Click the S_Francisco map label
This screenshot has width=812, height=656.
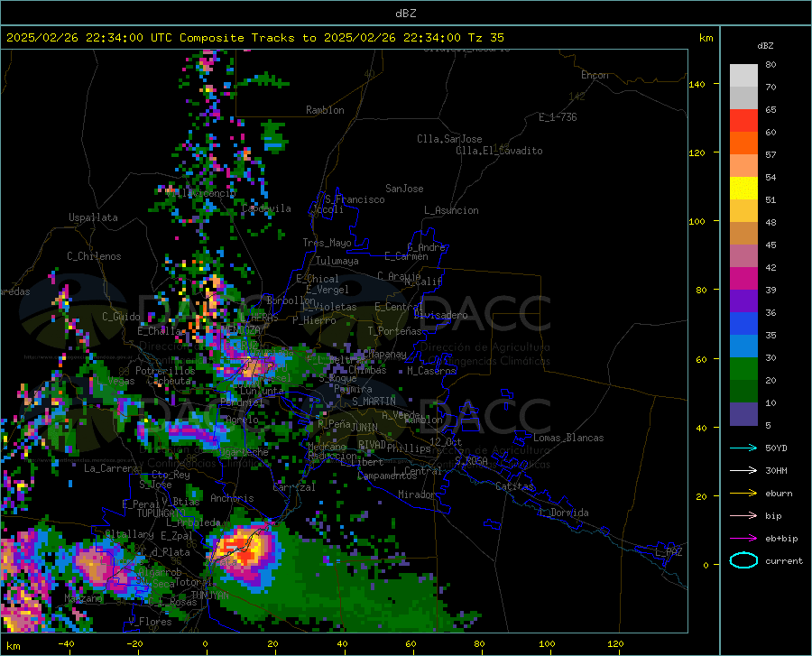[x=355, y=199]
